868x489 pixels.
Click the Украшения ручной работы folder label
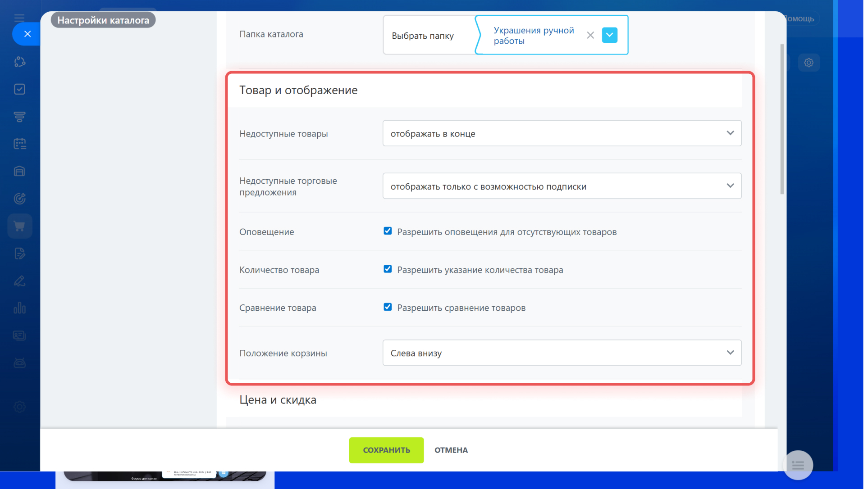pos(534,36)
